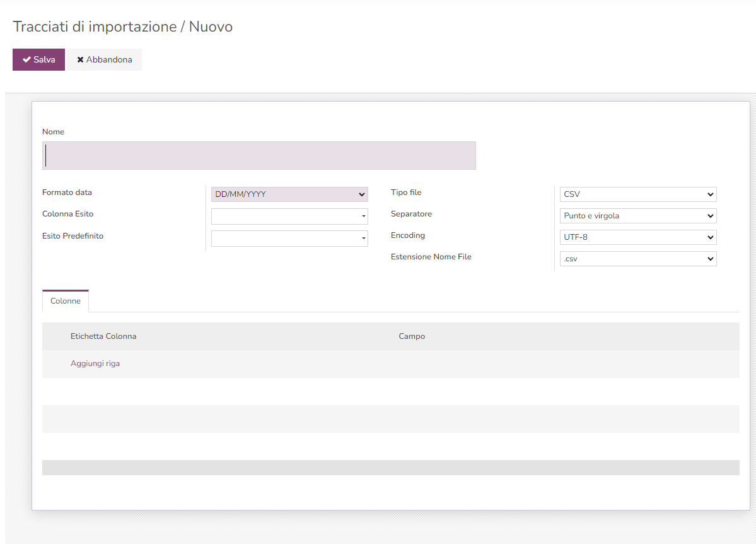The height and width of the screenshot is (544, 756).
Task: Discard changes with the Abbandona button
Action: pyautogui.click(x=105, y=60)
